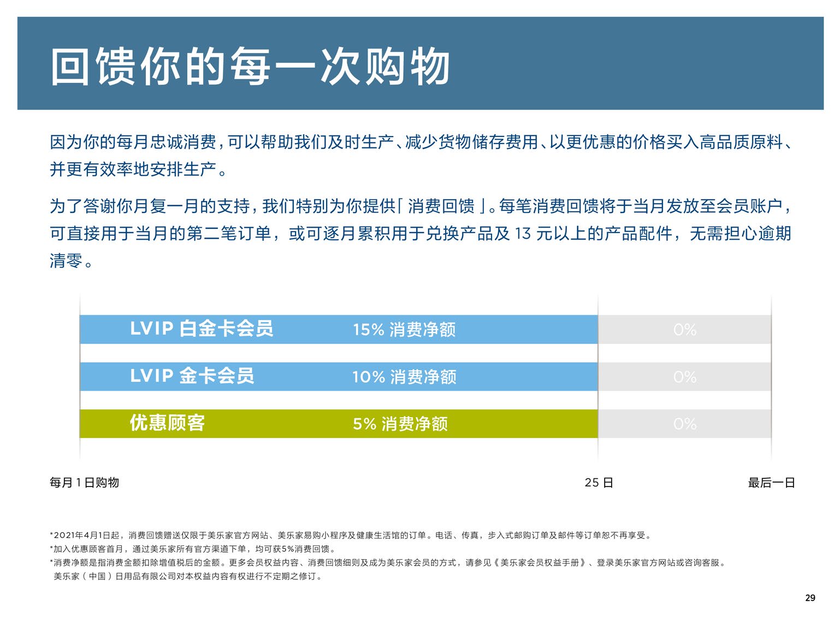Click the footnote line 美乐家（中国）日用品有限公司
This screenshot has height=629, width=840.
point(188,577)
